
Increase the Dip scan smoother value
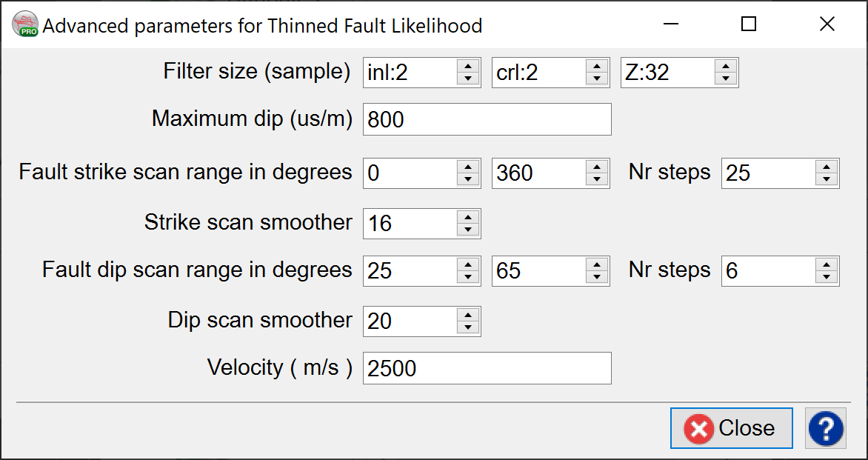pyautogui.click(x=467, y=315)
